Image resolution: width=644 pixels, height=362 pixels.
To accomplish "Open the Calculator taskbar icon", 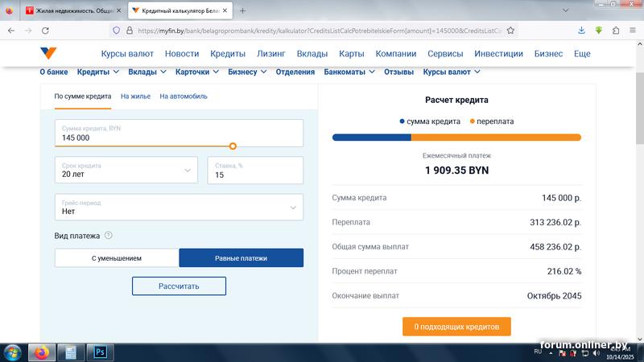I will coord(71,352).
